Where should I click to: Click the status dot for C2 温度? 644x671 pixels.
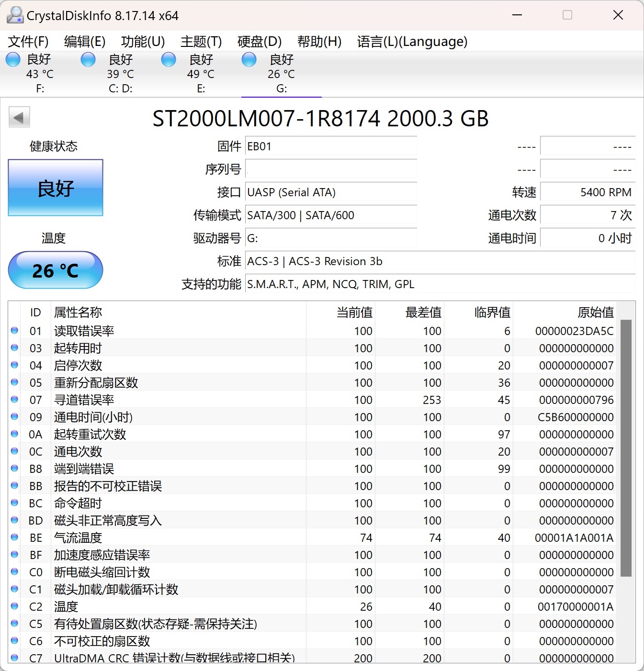(14, 606)
